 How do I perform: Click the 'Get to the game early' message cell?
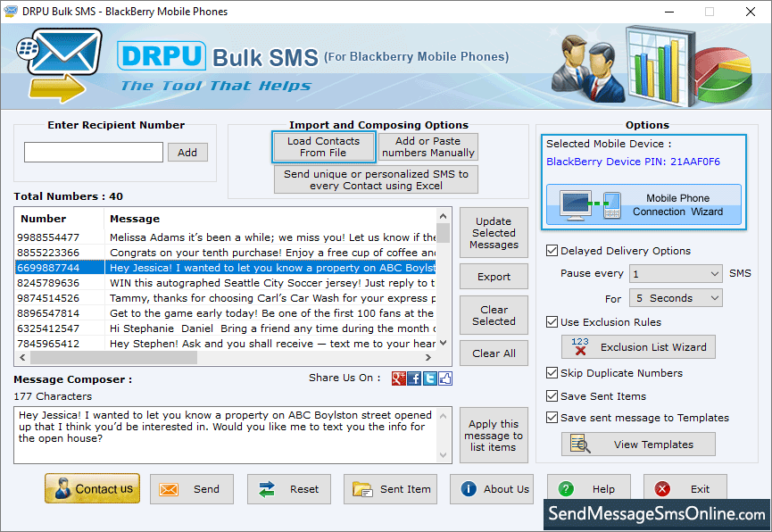[x=270, y=313]
